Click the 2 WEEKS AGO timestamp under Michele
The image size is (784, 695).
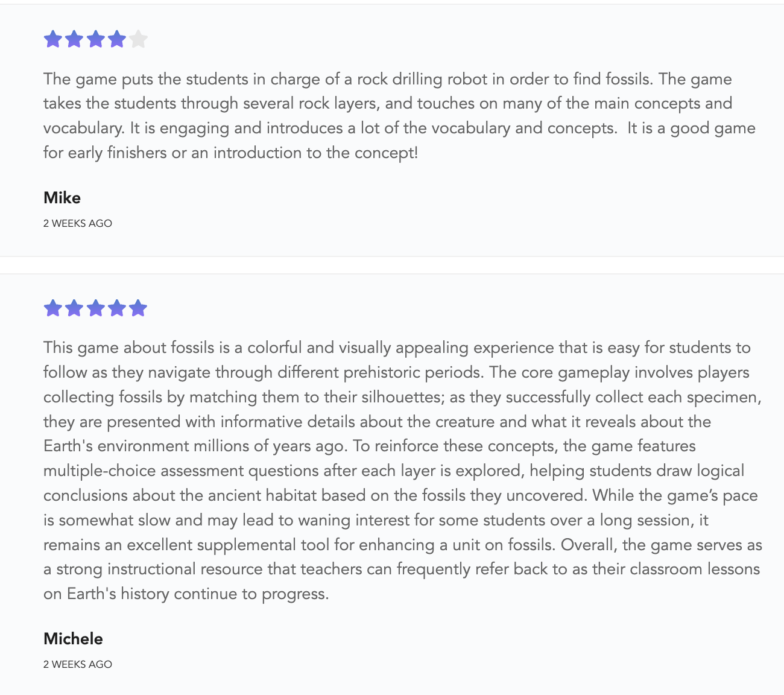click(78, 664)
